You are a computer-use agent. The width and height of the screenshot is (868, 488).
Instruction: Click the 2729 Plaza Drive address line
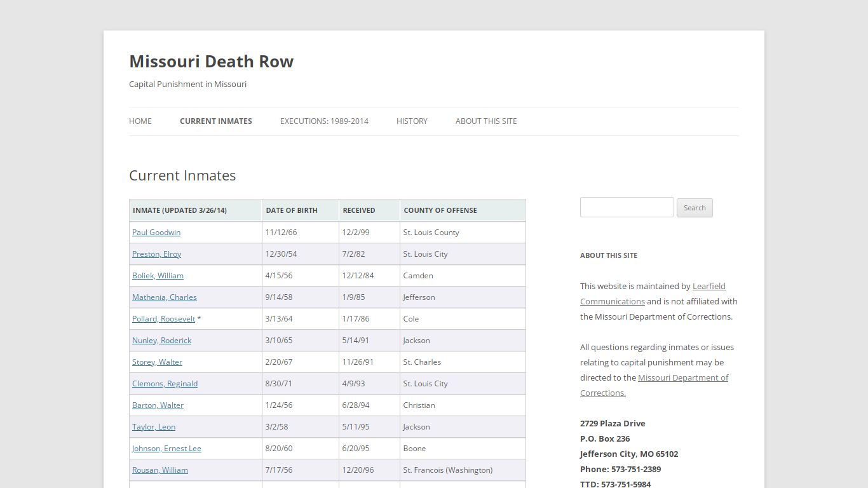tap(613, 424)
